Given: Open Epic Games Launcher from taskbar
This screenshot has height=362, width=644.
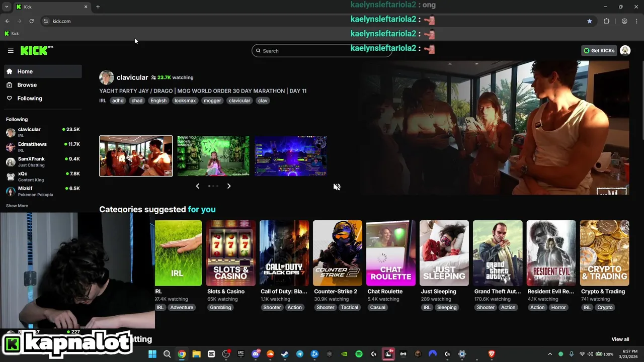Looking at the screenshot, I should click(x=240, y=354).
